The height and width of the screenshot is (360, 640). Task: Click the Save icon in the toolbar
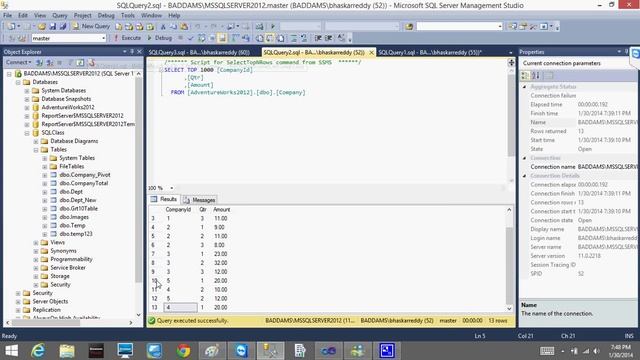coord(53,27)
